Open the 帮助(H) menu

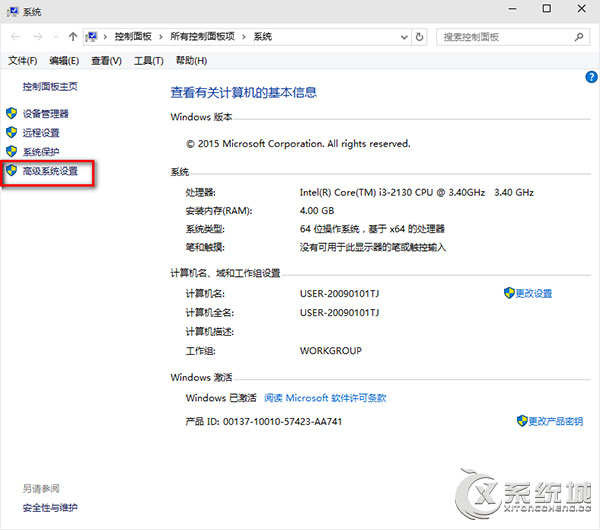[x=191, y=60]
